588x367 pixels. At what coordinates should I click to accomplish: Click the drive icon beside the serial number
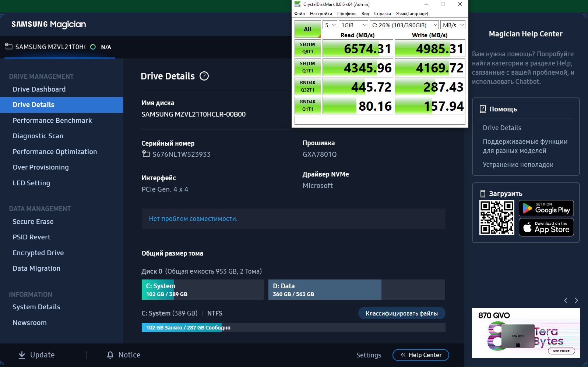pyautogui.click(x=146, y=154)
